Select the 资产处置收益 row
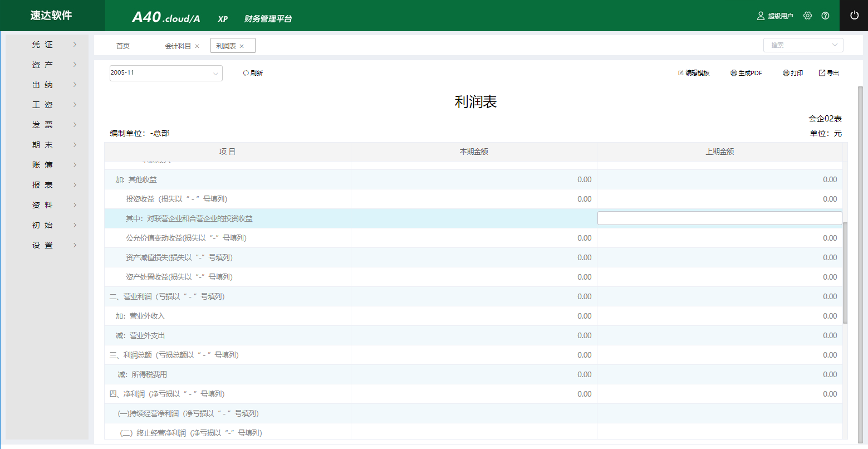 pos(474,277)
